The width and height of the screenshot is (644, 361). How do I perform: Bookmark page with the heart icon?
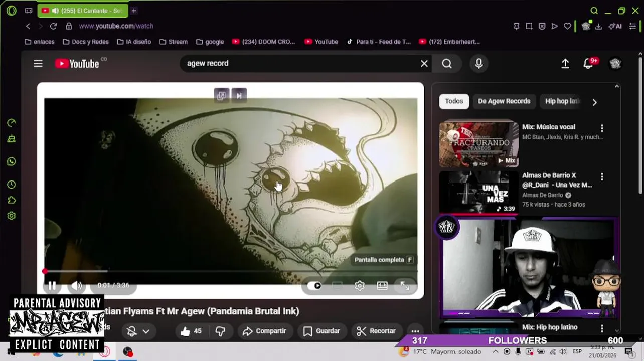pos(567,26)
